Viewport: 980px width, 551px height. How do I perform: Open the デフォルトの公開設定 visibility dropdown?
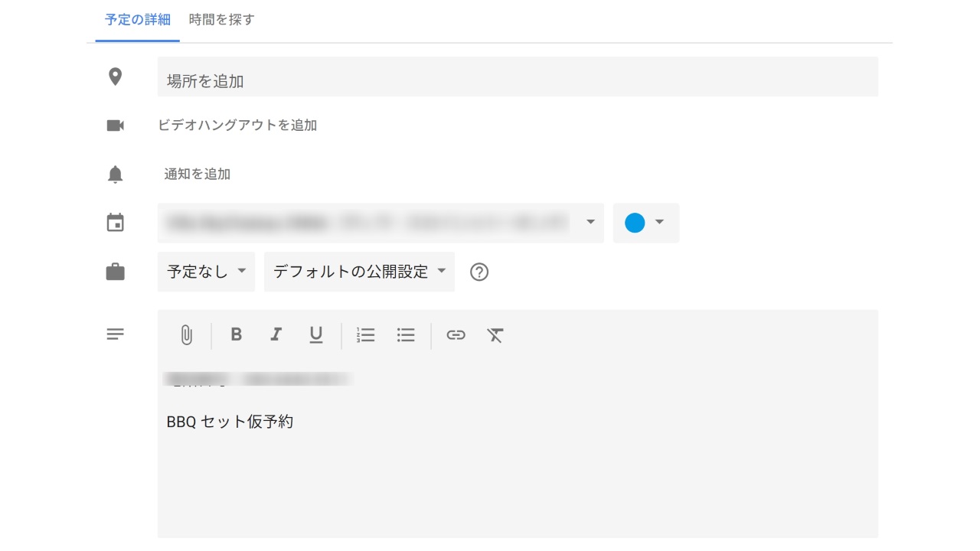coord(359,272)
